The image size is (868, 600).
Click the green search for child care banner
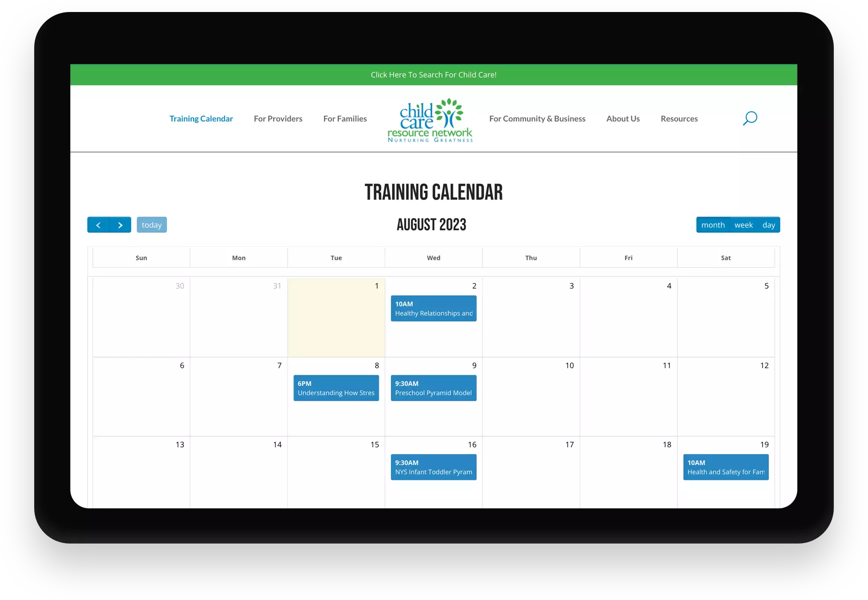(x=434, y=74)
